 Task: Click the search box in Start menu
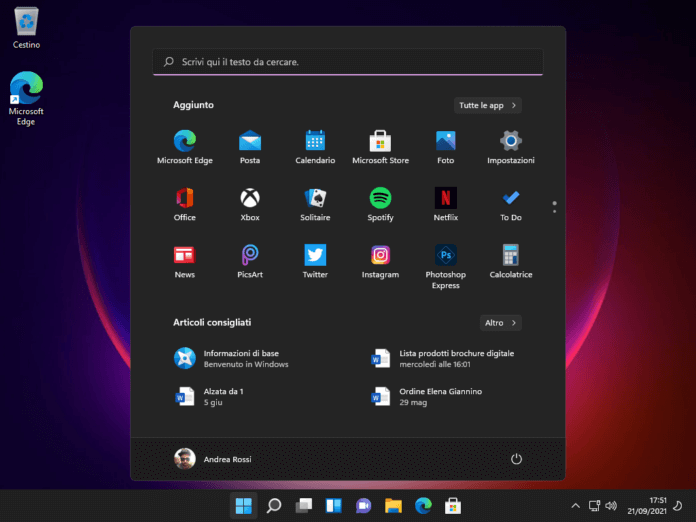coord(348,62)
